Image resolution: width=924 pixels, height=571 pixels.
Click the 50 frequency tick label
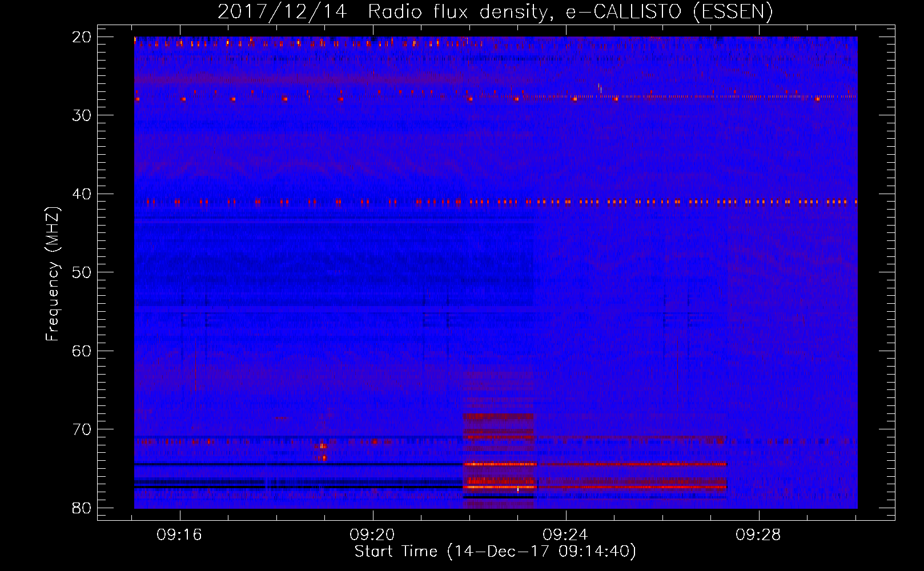(82, 272)
